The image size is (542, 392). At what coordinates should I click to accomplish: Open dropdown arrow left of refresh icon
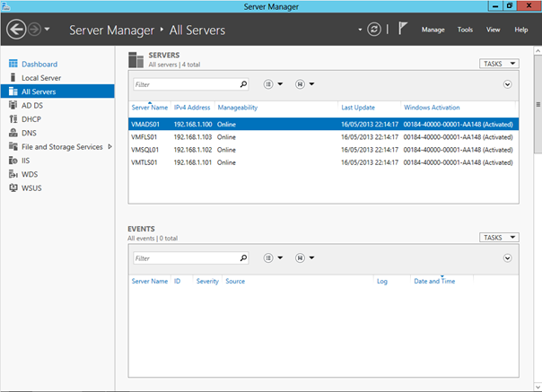pyautogui.click(x=360, y=30)
